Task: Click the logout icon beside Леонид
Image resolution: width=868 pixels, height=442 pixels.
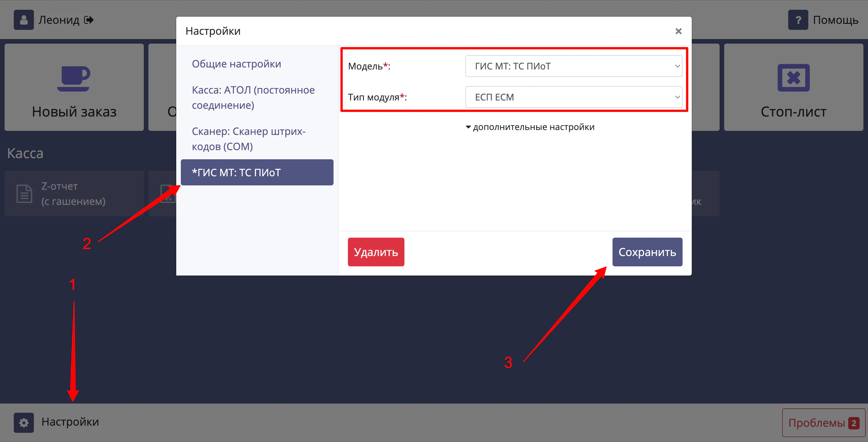Action: [89, 20]
